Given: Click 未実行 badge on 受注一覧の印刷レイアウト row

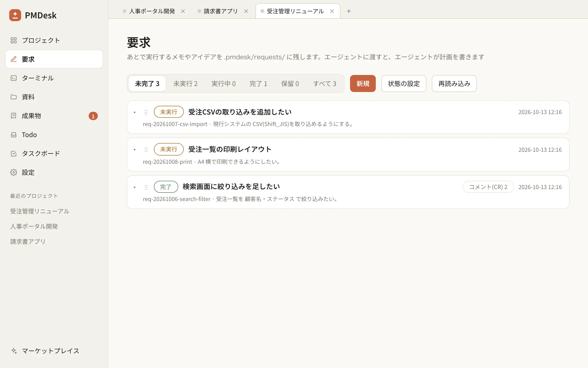Looking at the screenshot, I should pyautogui.click(x=169, y=149).
